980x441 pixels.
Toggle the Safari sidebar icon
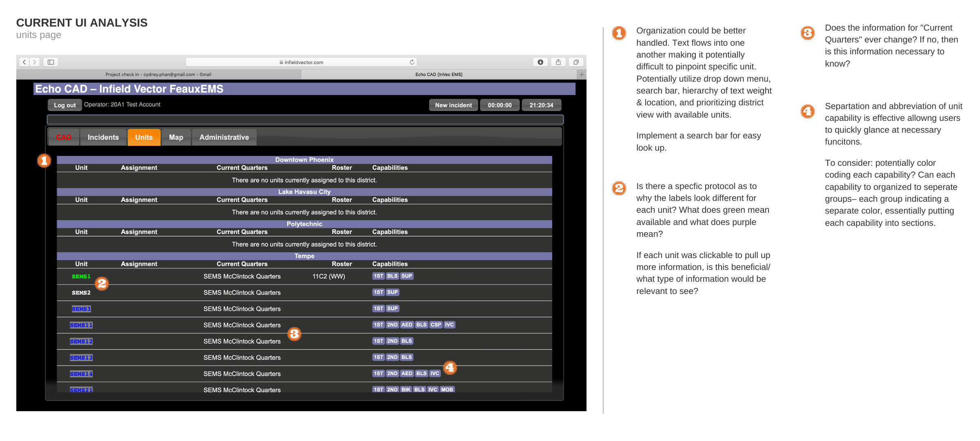click(51, 62)
